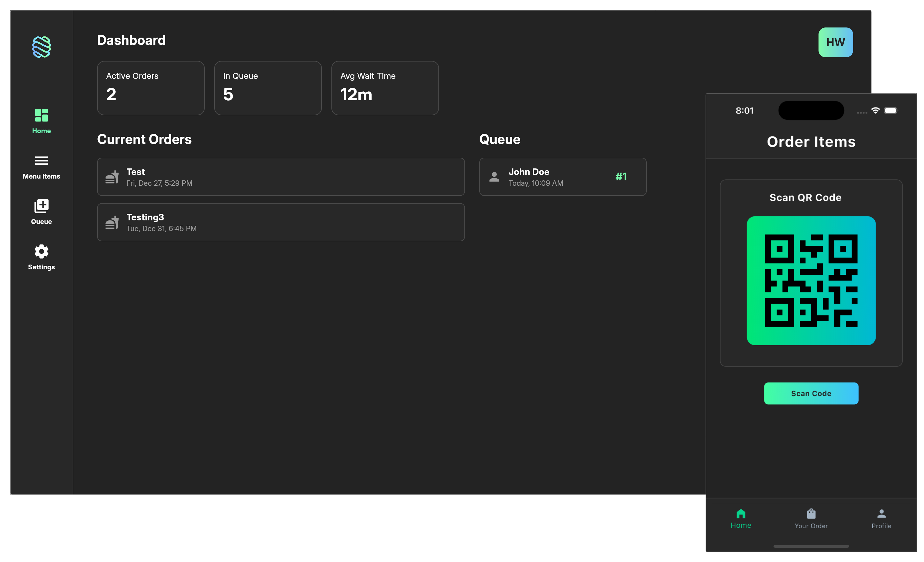Image resolution: width=924 pixels, height=562 pixels.
Task: Tap the Your Order tab label
Action: click(811, 526)
